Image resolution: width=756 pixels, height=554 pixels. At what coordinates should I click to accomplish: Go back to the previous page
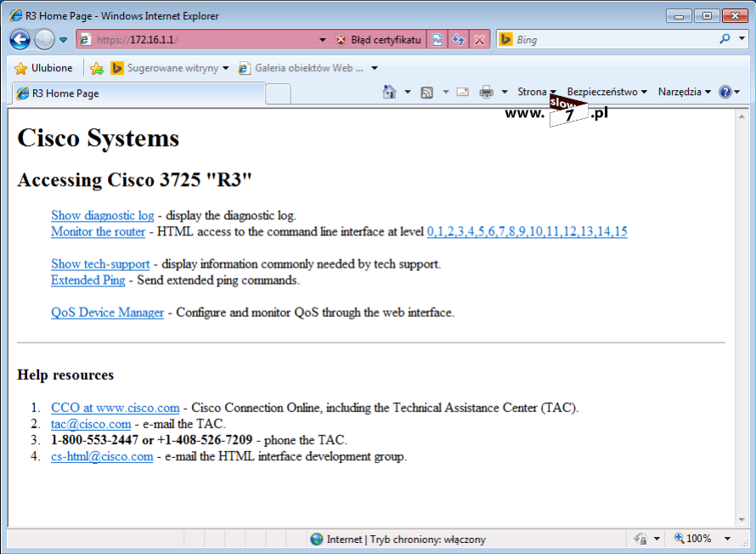[x=20, y=40]
